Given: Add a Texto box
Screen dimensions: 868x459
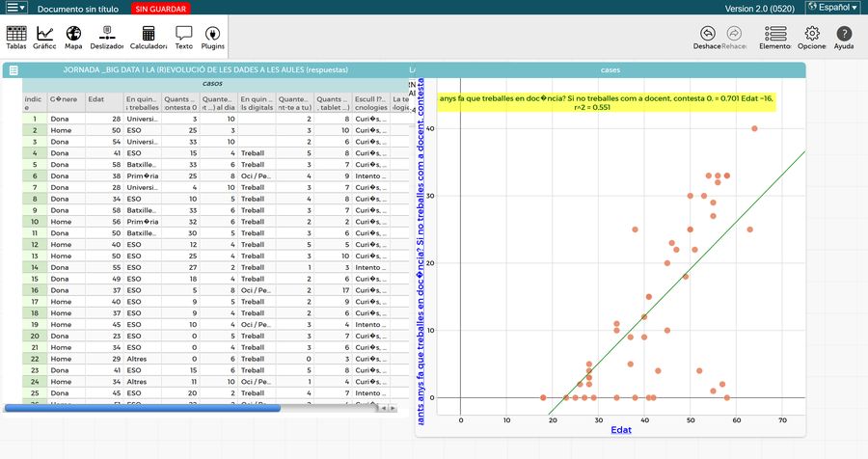Looking at the screenshot, I should coord(183,37).
